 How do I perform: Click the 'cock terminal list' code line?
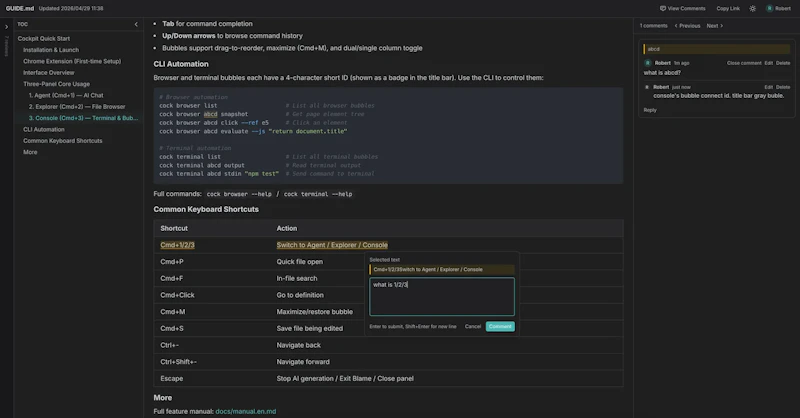tap(190, 157)
